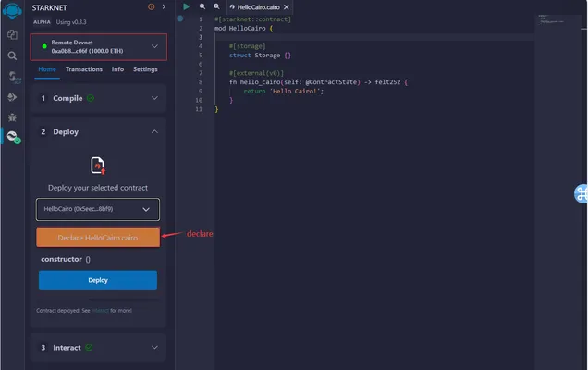Click the ALPHA badge label
Image resolution: width=588 pixels, height=370 pixels.
click(x=42, y=22)
